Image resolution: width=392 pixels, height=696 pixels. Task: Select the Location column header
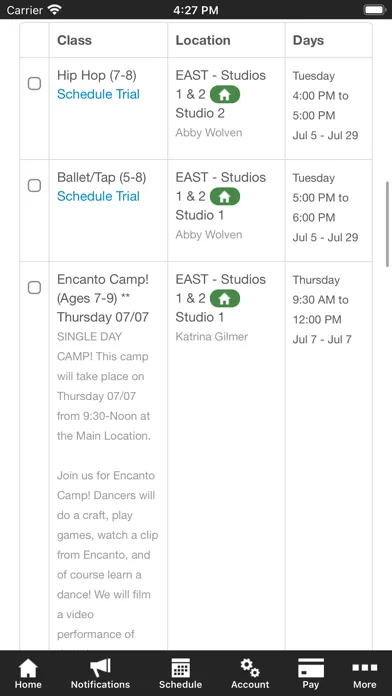pos(203,40)
